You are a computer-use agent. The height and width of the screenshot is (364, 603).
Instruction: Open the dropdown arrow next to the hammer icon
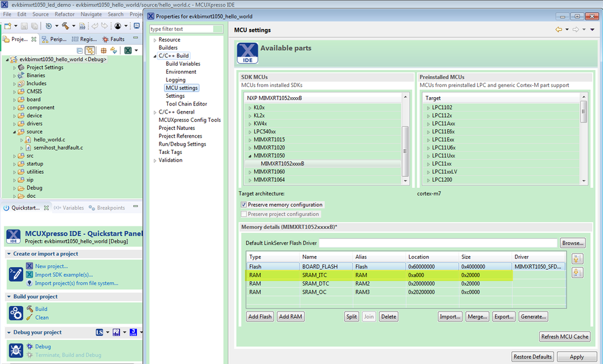74,26
